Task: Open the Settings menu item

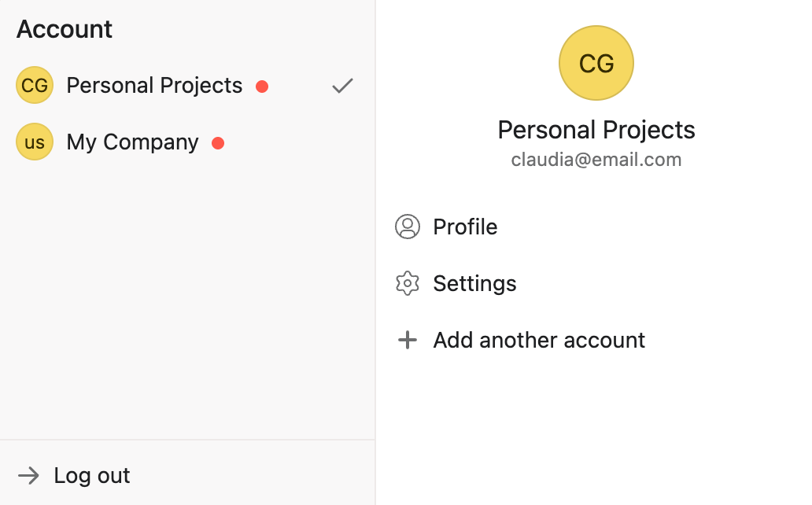Action: point(474,283)
